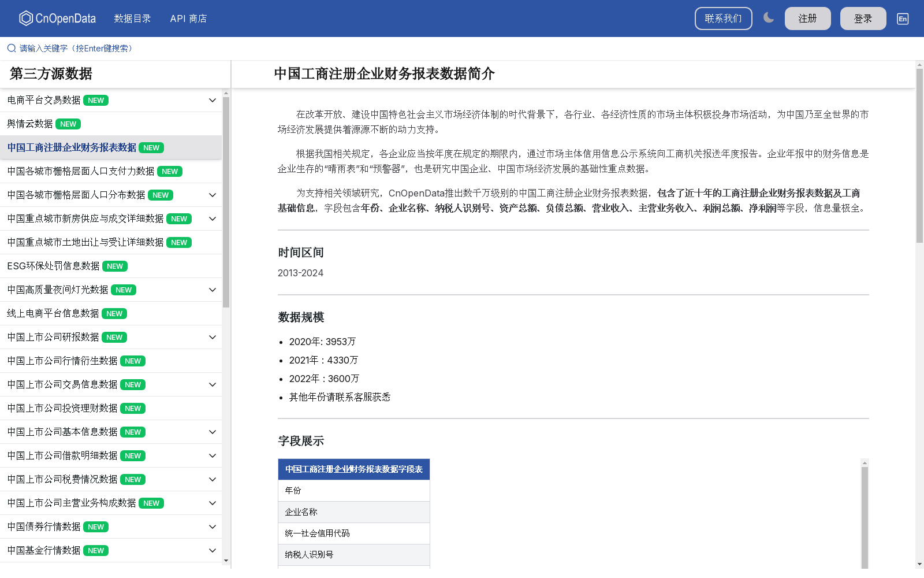Click the 2021年：4330万 list item

pos(323,360)
